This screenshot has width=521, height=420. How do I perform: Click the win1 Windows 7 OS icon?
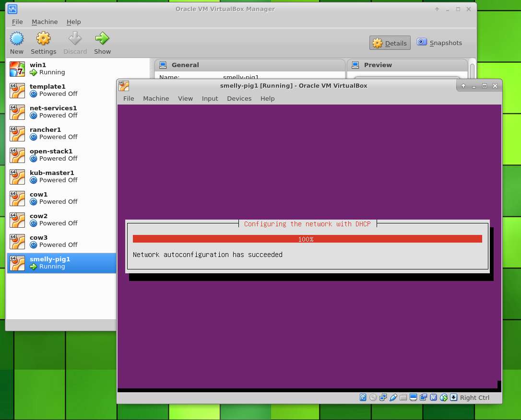[17, 69]
